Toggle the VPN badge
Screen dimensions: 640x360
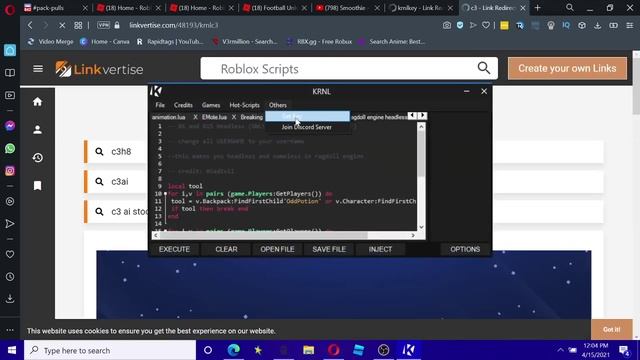click(x=103, y=25)
